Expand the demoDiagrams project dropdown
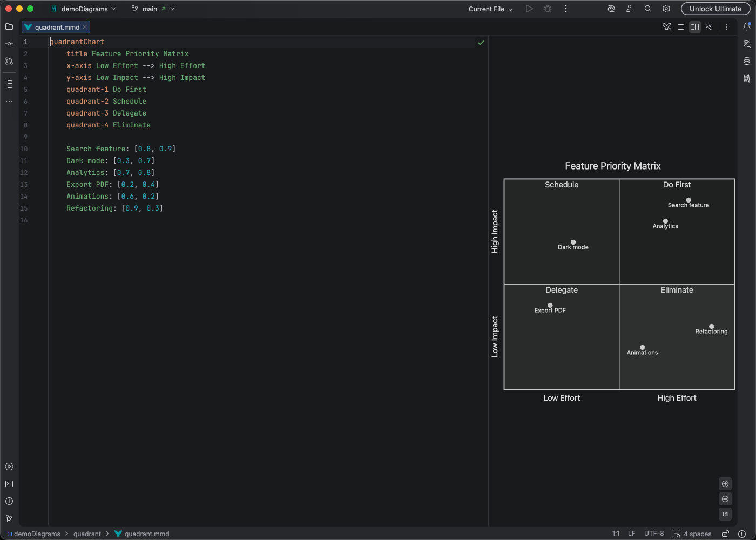 [84, 9]
